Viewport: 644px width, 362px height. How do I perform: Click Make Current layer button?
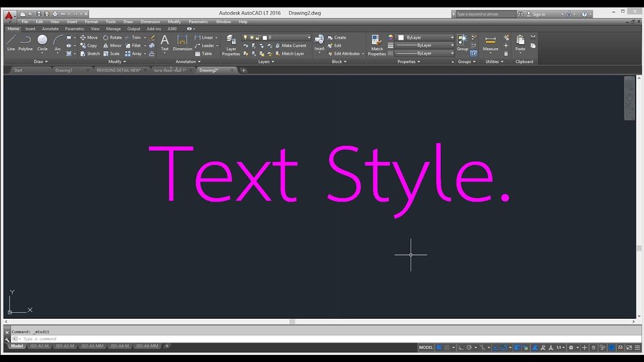pos(291,46)
